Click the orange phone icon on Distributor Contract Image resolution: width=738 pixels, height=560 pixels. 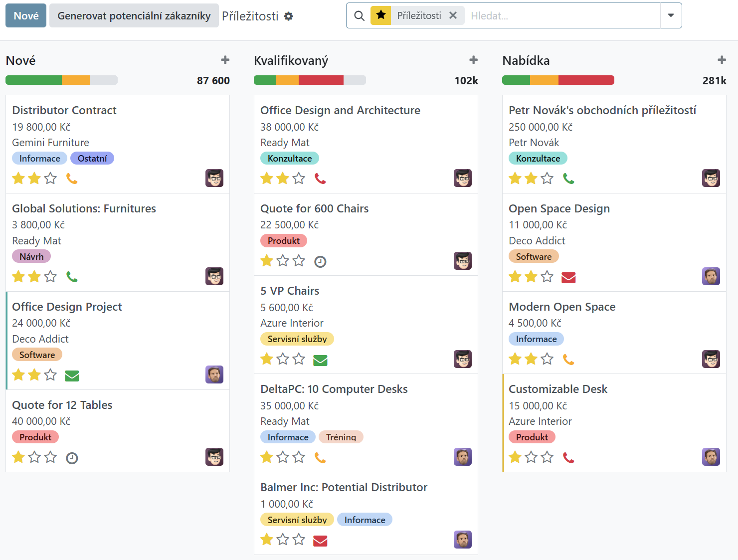[x=72, y=179]
